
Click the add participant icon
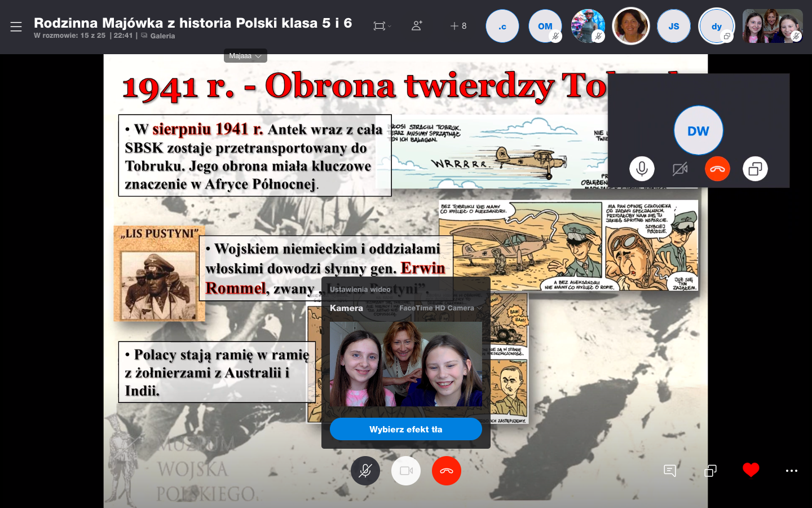417,26
